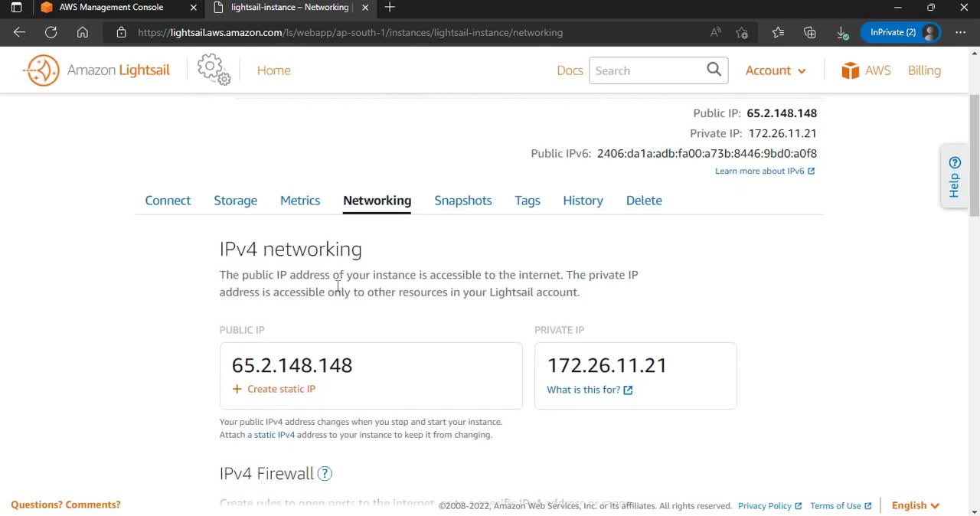Open the Help question mark panel
Viewport: 980px width, 516px height.
pos(954,177)
